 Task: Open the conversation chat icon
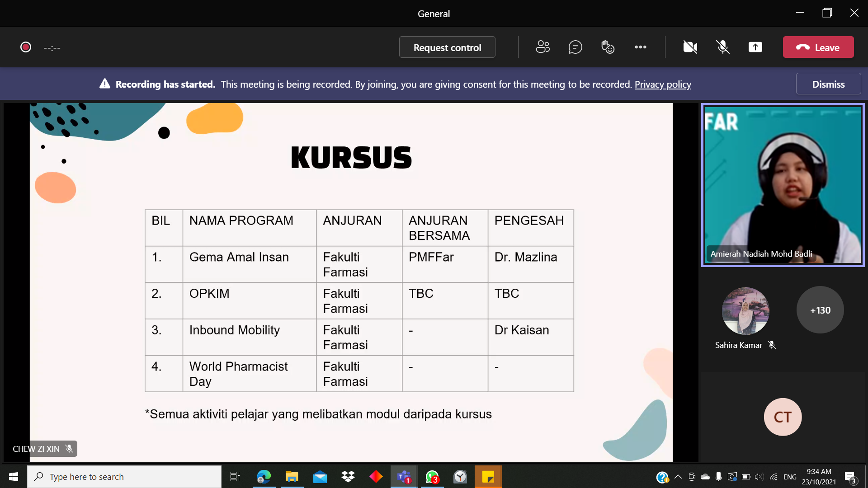coord(575,47)
